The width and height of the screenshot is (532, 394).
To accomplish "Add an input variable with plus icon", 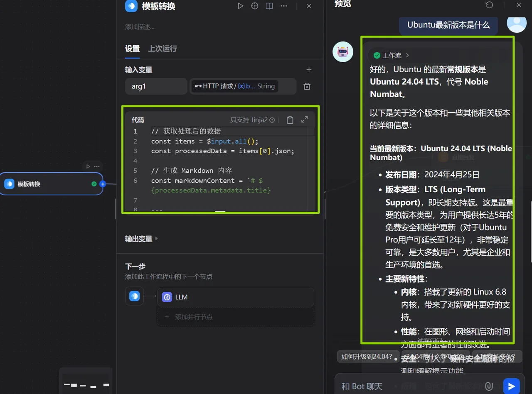I will [x=309, y=70].
